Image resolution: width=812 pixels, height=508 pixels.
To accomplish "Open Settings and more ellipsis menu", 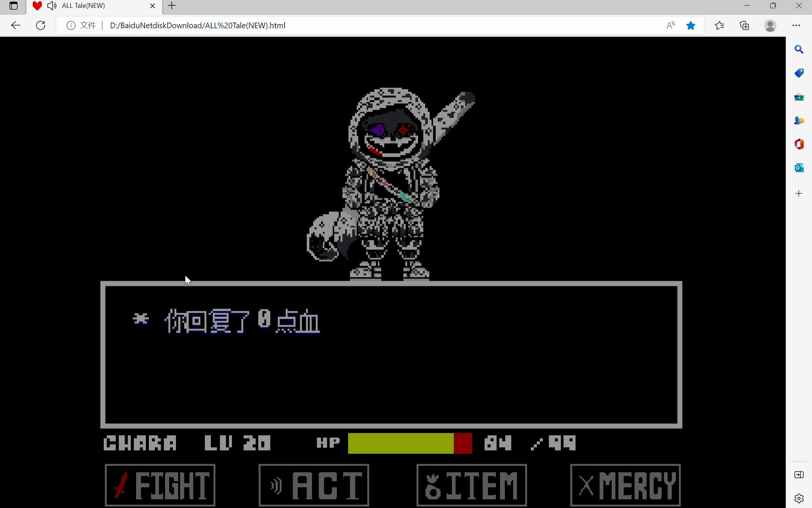I will coord(796,25).
